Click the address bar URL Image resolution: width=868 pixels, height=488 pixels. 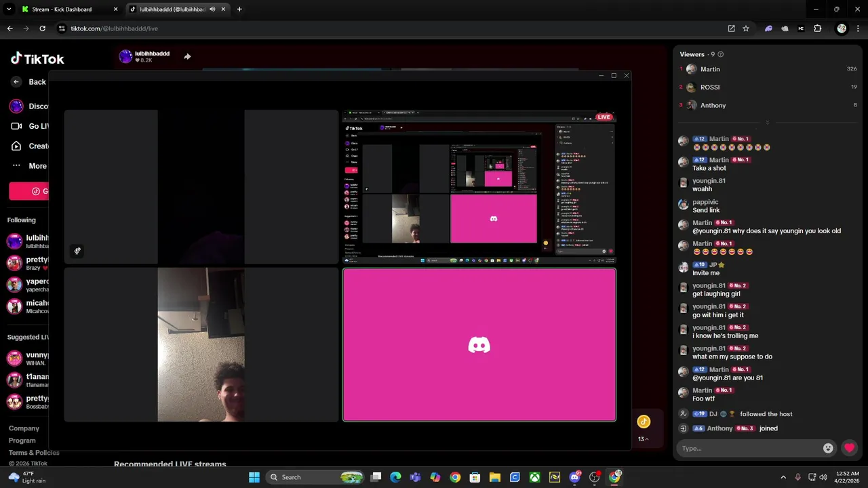[114, 28]
